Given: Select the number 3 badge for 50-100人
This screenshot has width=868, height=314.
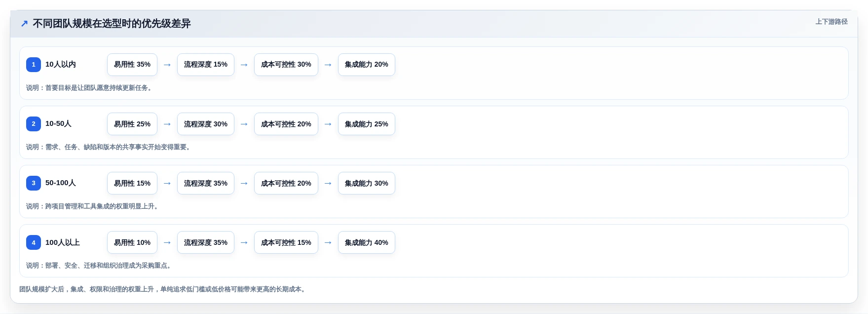Looking at the screenshot, I should coord(34,183).
